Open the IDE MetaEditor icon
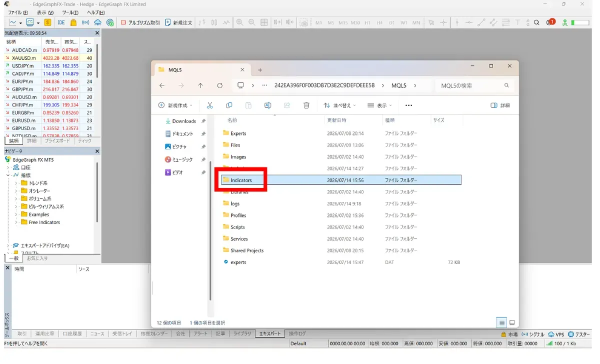600x364 pixels. [x=61, y=22]
